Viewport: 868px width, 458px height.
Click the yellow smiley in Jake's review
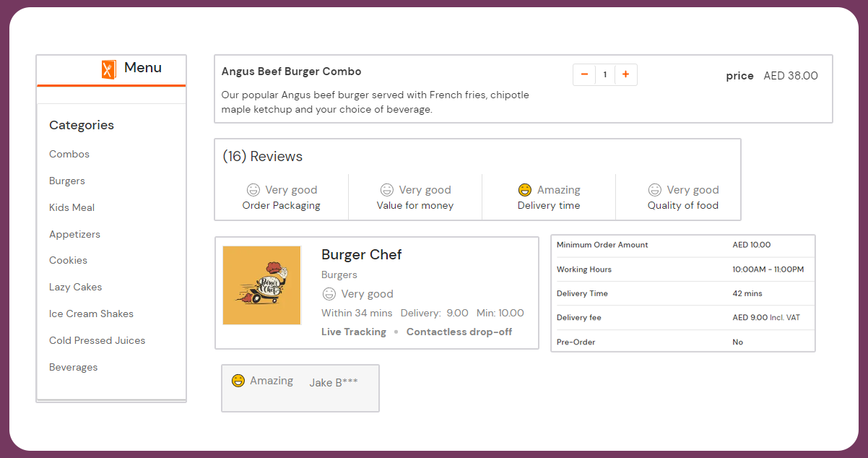click(238, 381)
